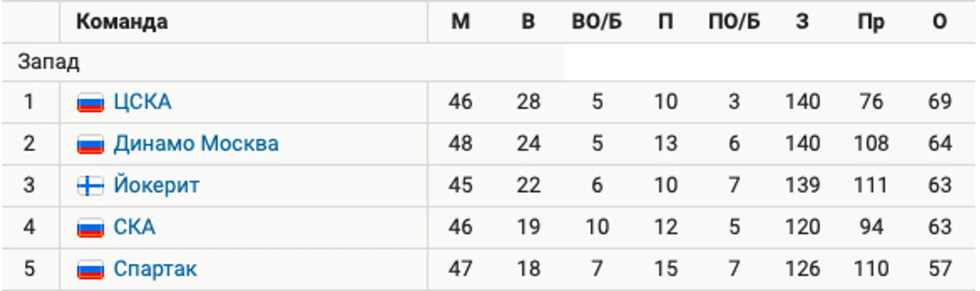The height and width of the screenshot is (291, 980).
Task: Sort by the О points column header
Action: click(x=940, y=22)
